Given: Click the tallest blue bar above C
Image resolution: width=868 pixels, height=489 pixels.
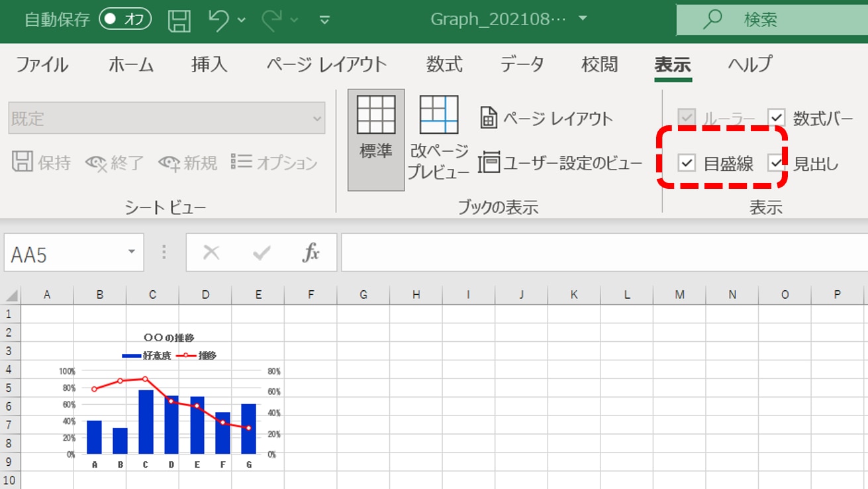Looking at the screenshot, I should pos(146,422).
